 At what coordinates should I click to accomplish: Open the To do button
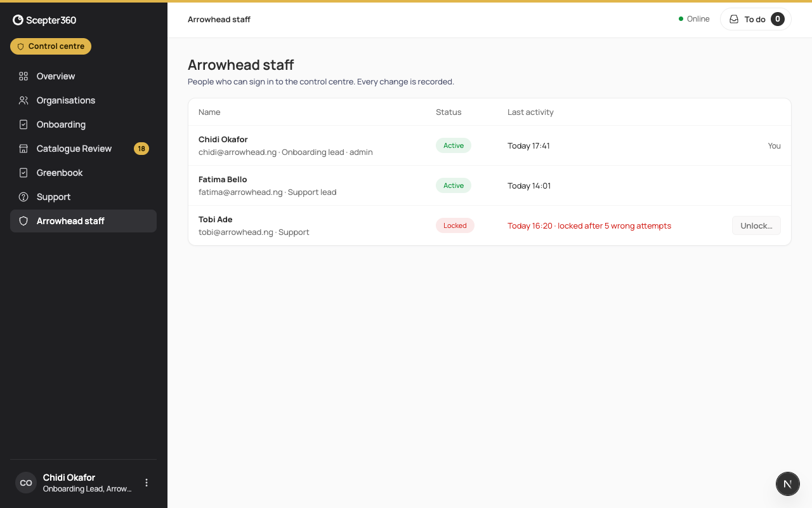click(756, 19)
